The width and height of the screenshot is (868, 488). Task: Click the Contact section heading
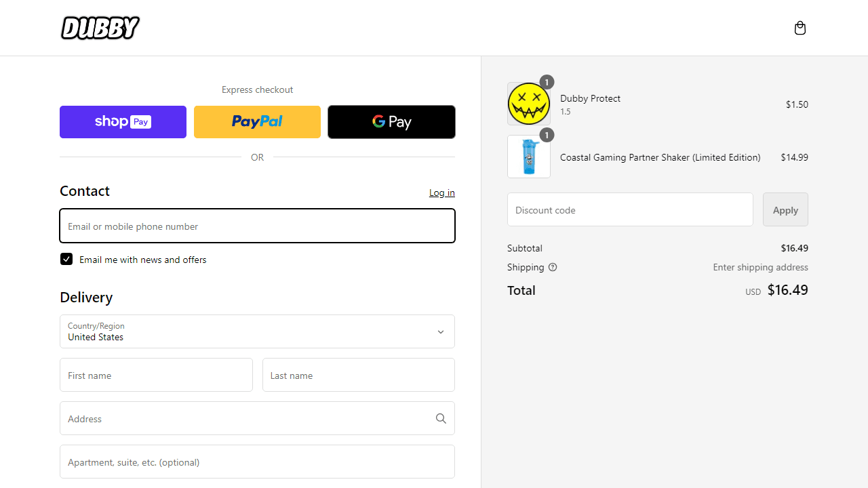tap(85, 191)
